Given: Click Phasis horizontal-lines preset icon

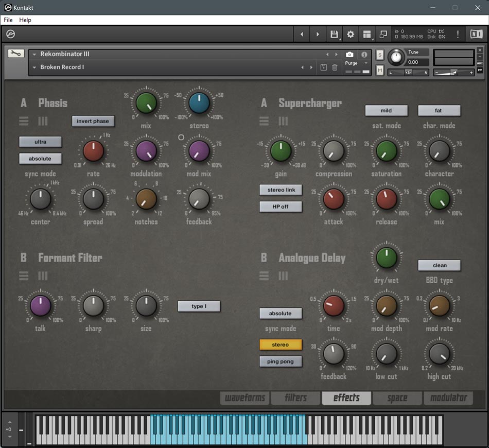Looking at the screenshot, I should pos(24,121).
